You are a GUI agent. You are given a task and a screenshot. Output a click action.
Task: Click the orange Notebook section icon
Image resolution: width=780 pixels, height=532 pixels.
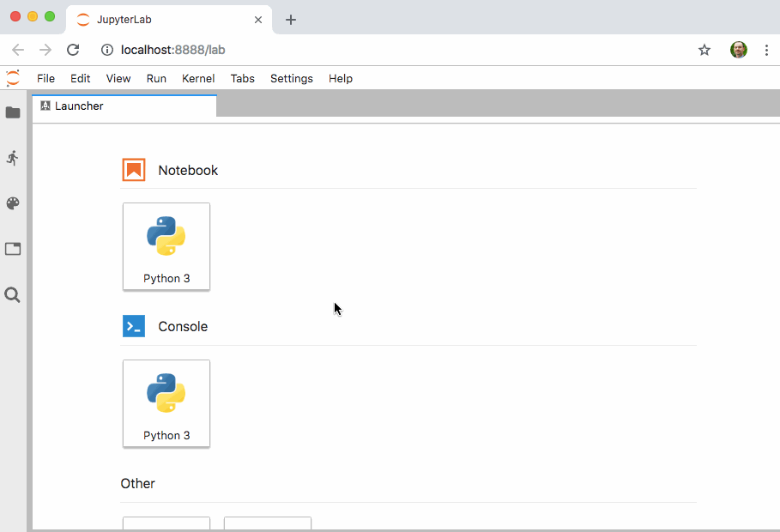point(134,170)
